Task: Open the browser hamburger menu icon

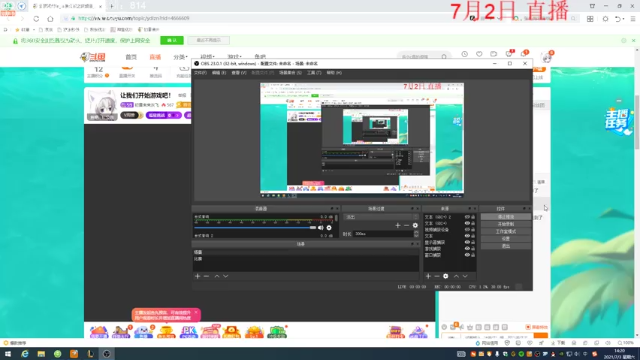Action: 633,19
